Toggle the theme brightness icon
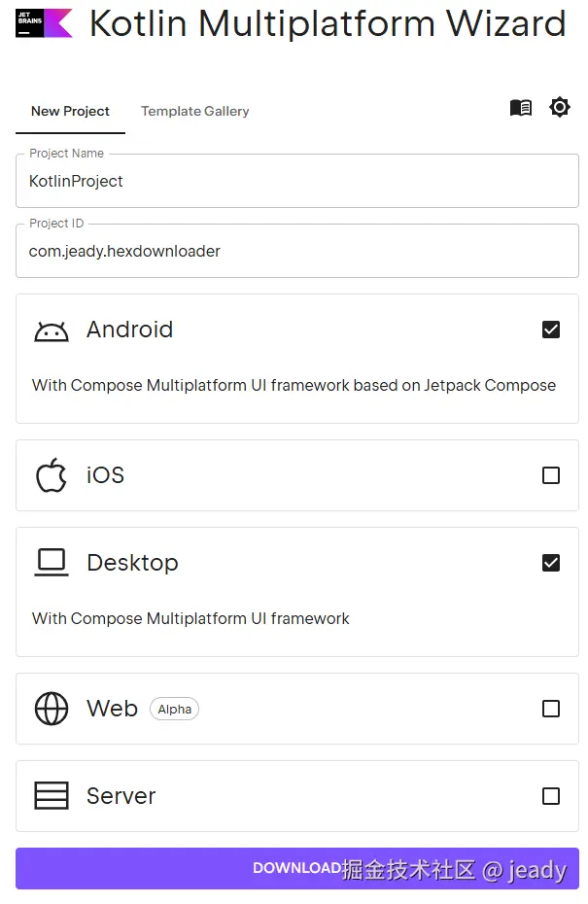Viewport: 588px width, 904px height. point(560,107)
